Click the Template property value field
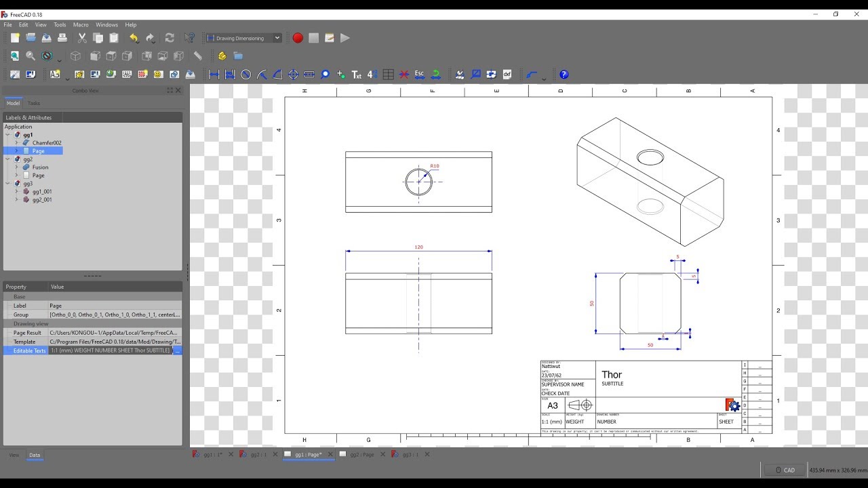This screenshot has height=488, width=868. [115, 342]
